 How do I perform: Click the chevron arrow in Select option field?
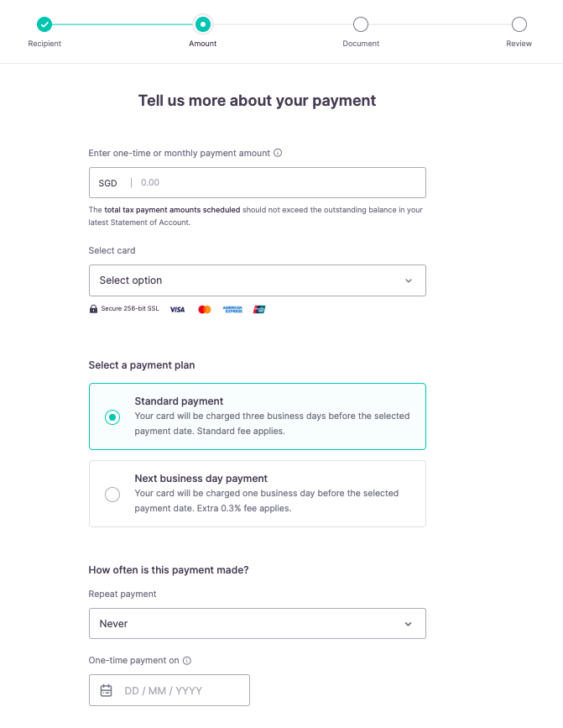(x=409, y=280)
